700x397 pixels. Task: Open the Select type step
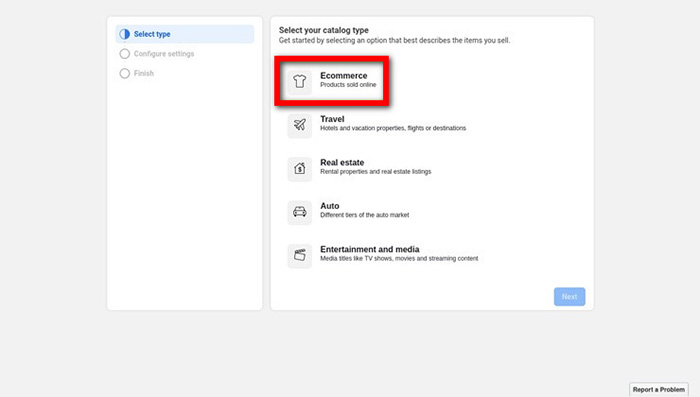[x=185, y=34]
